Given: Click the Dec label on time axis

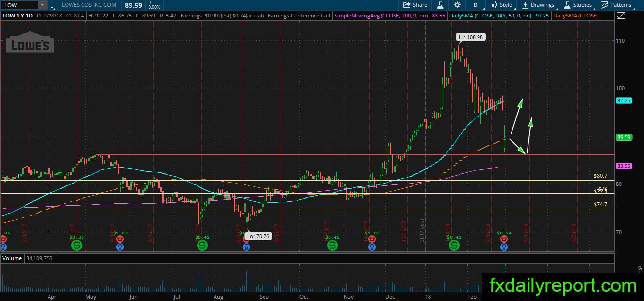Looking at the screenshot, I should [x=390, y=296].
